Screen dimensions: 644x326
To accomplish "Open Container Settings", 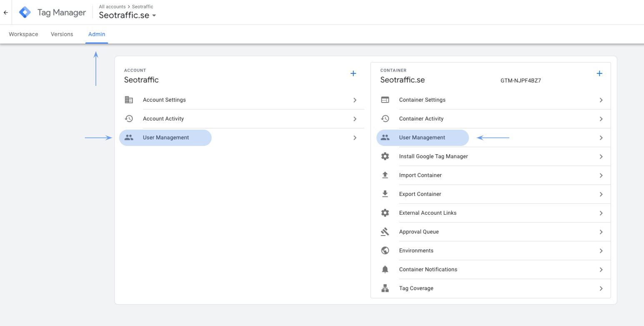I will pos(422,100).
